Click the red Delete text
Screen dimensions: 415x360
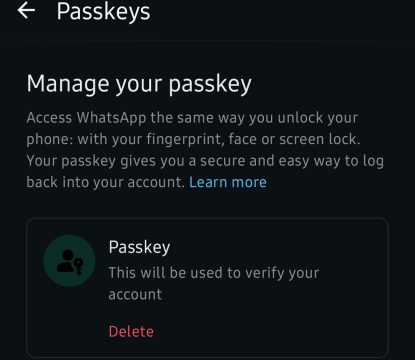click(x=131, y=331)
